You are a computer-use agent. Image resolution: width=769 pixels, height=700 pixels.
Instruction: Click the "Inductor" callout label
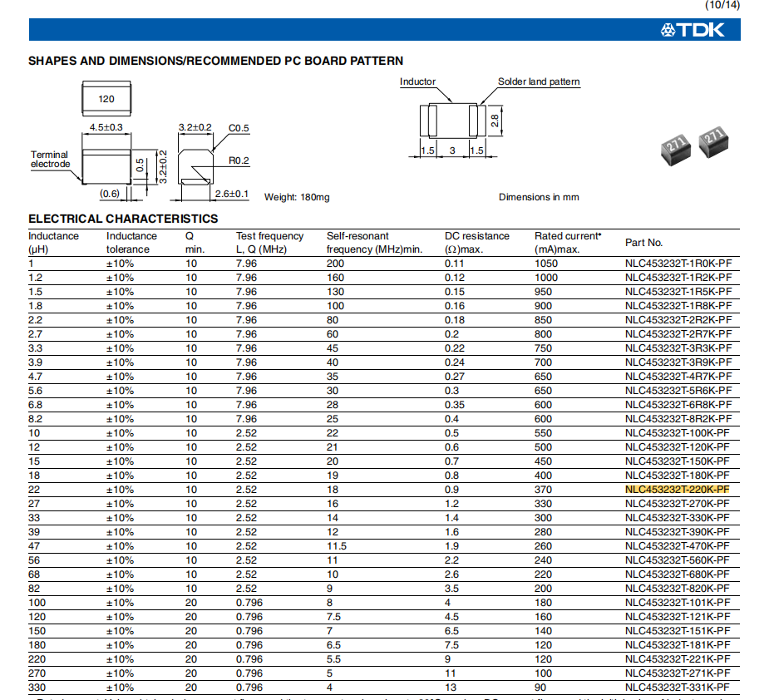click(x=417, y=82)
